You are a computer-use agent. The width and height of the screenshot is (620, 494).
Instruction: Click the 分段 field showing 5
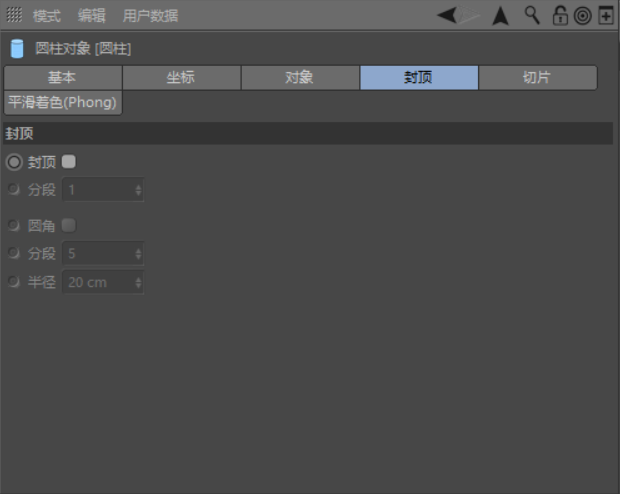[103, 254]
